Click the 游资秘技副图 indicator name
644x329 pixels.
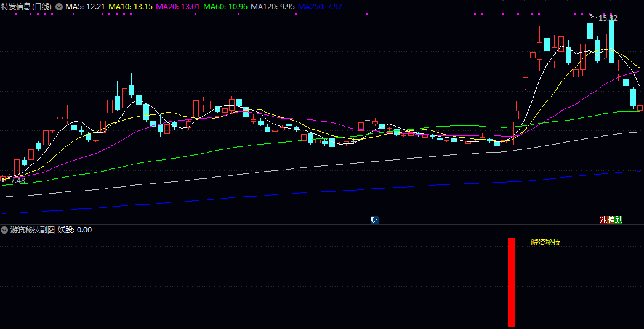pyautogui.click(x=33, y=230)
